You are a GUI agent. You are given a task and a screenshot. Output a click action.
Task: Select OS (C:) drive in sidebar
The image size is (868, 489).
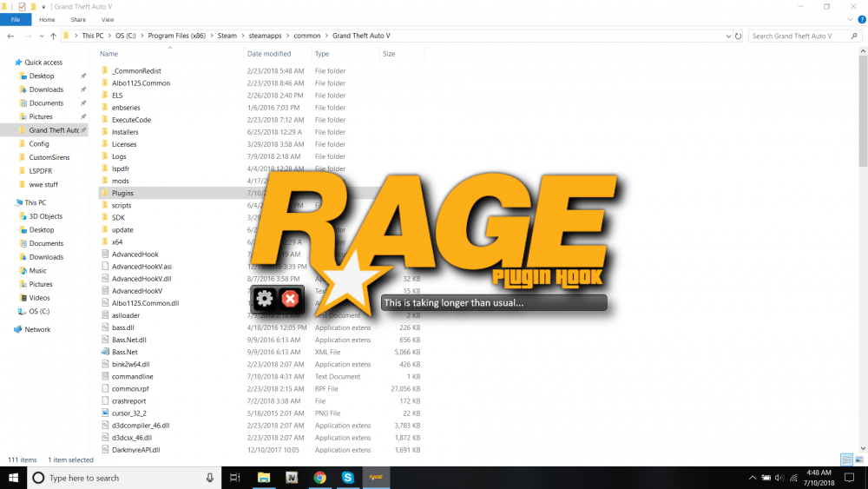(x=39, y=311)
